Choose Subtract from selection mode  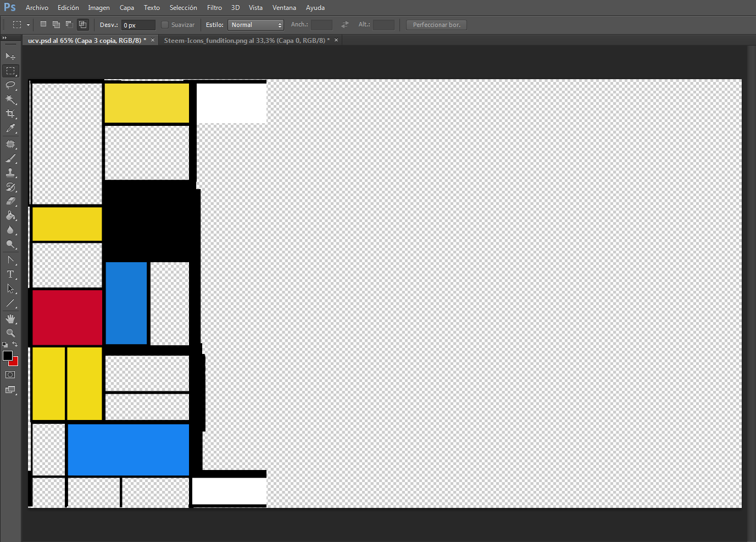coord(69,24)
